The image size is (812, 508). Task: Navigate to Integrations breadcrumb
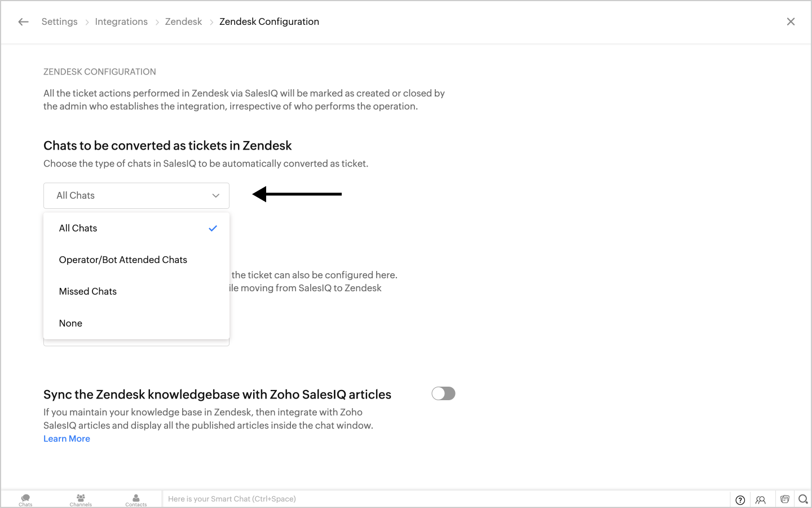pyautogui.click(x=121, y=21)
